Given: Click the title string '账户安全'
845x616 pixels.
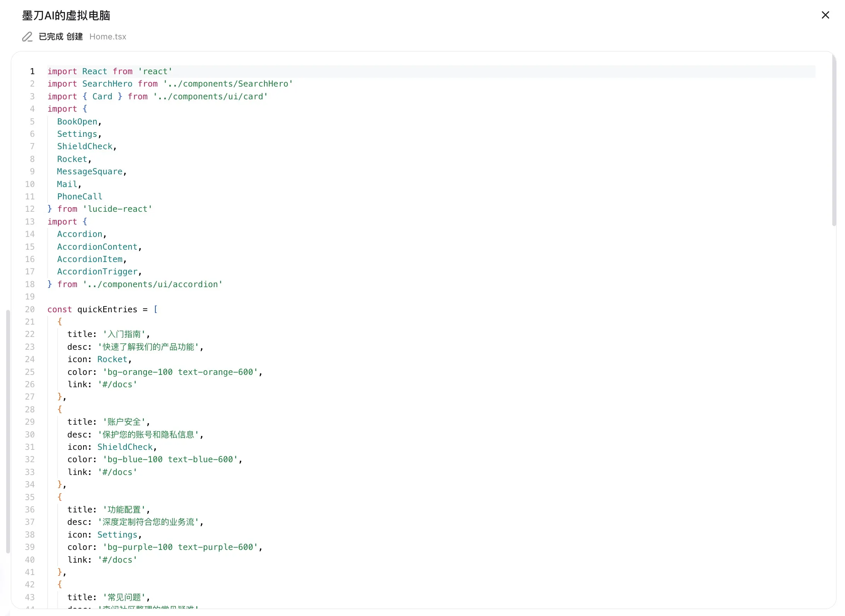Looking at the screenshot, I should click(x=124, y=422).
